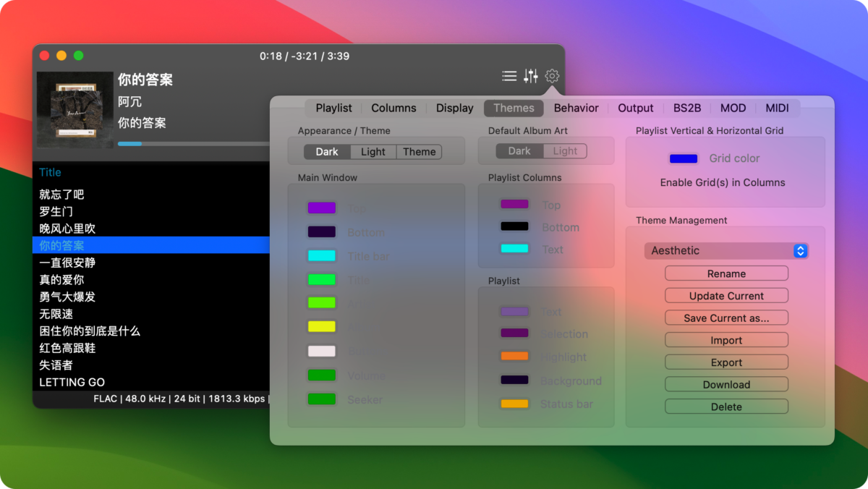This screenshot has width=868, height=489.
Task: Open the Columns tab
Action: coord(393,109)
